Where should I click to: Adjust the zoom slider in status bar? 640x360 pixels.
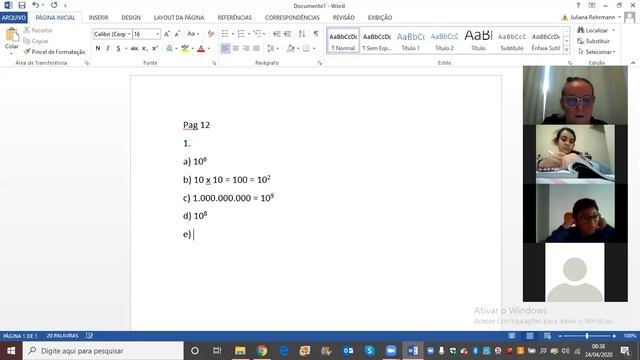pos(587,336)
